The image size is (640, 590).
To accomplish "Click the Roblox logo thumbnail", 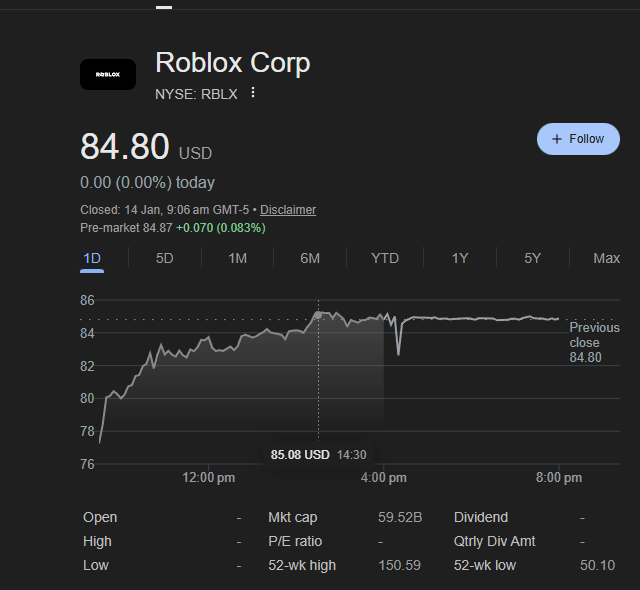I will coord(108,74).
